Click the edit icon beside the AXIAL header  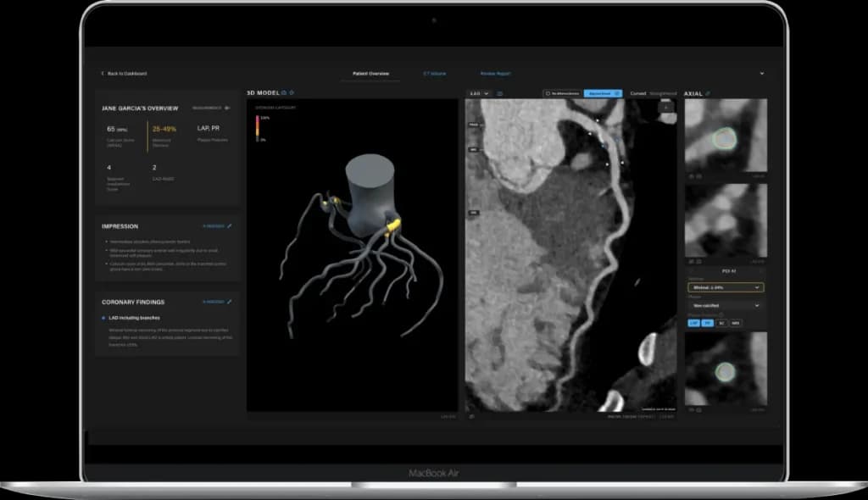[x=708, y=94]
